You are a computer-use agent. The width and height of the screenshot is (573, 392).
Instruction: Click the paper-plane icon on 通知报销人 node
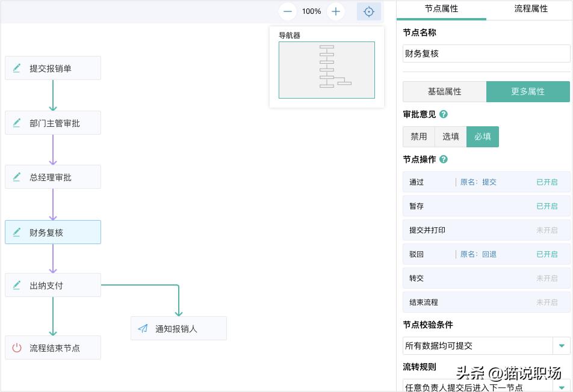[x=143, y=328]
